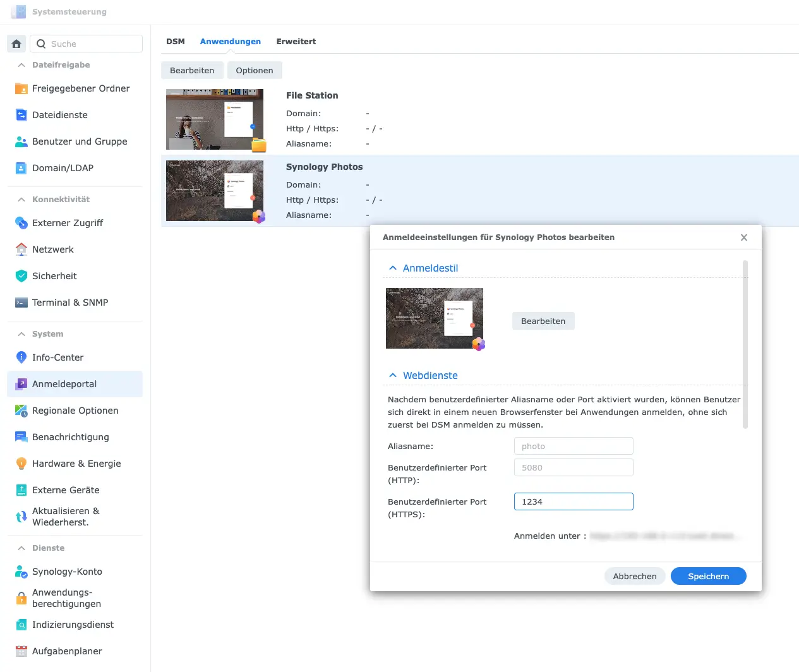Select the Benachrichtigung icon
The height and width of the screenshot is (672, 799).
coord(22,437)
